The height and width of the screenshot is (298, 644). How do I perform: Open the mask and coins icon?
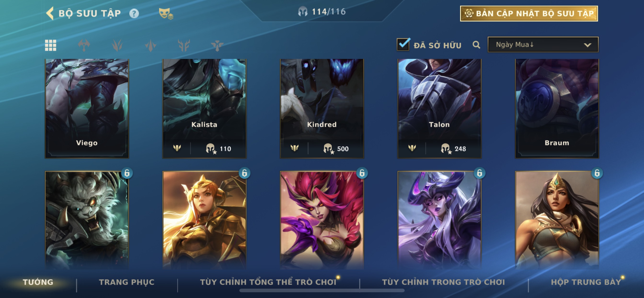pyautogui.click(x=166, y=13)
